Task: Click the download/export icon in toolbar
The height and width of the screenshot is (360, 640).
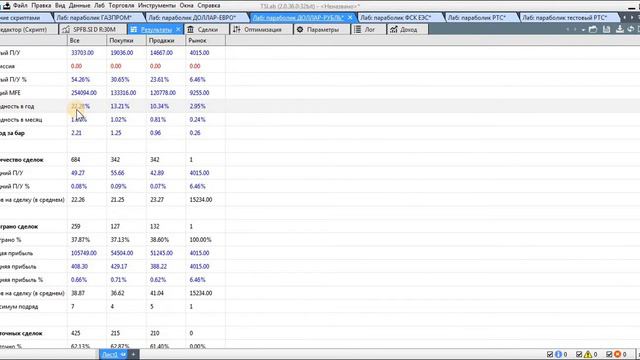Action: tap(620, 29)
